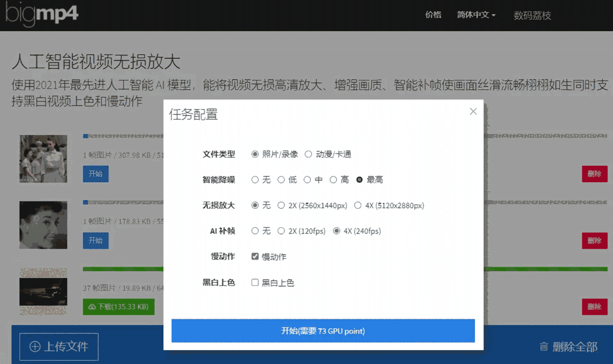613x364 pixels.
Task: Download the processed 135.33 KB file
Action: pos(118,307)
